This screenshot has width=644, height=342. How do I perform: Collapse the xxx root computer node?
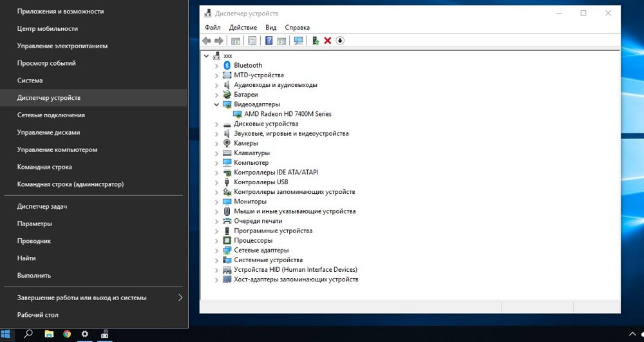pos(207,55)
